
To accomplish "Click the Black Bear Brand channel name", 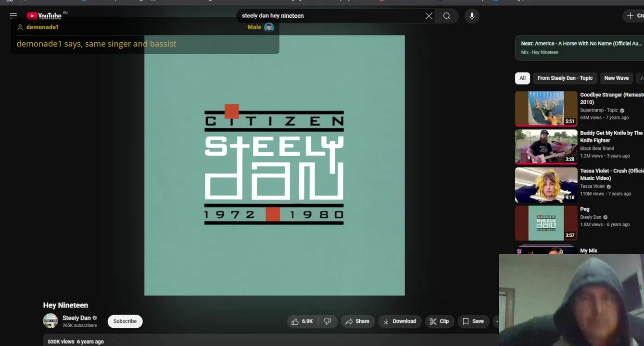I will tap(597, 148).
